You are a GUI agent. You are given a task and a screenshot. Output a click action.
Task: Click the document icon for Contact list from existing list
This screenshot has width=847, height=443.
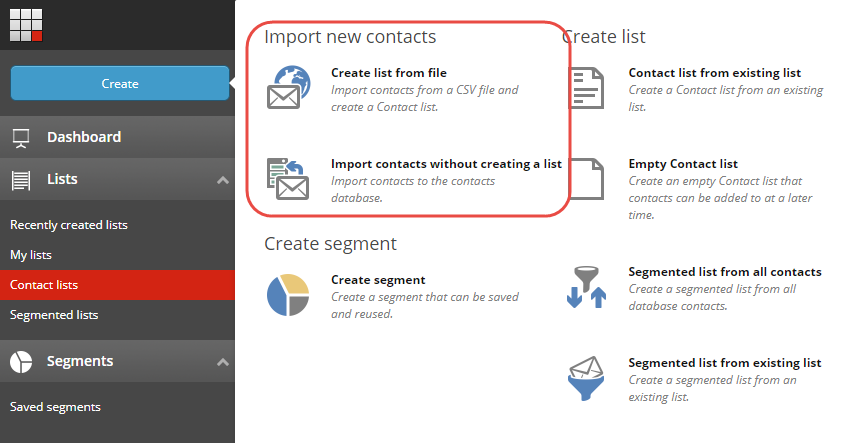587,88
